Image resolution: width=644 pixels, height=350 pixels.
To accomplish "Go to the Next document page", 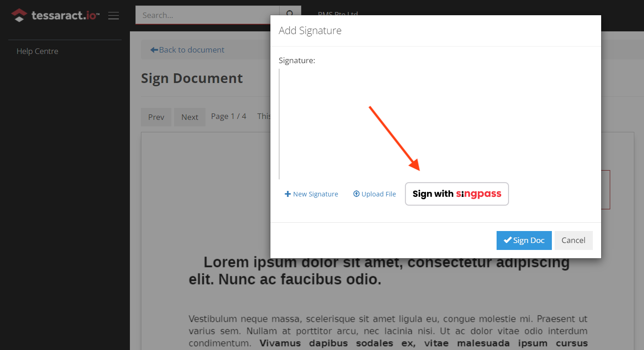I will click(x=189, y=117).
